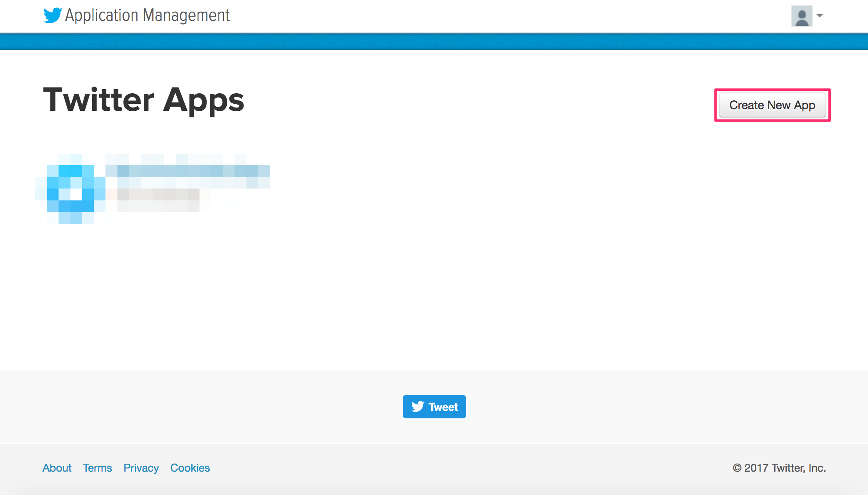Select the Privacy footer link
This screenshot has width=868, height=495.
[x=141, y=467]
